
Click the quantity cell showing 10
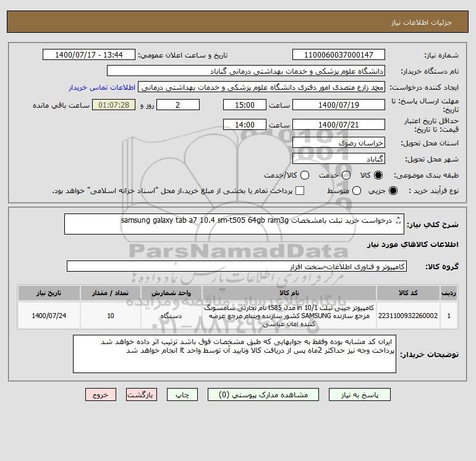click(111, 316)
